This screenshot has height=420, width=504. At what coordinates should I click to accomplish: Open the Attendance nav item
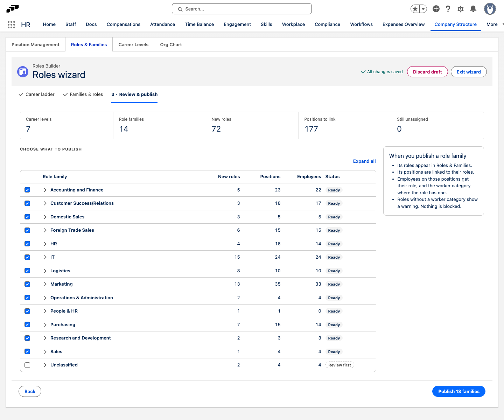coord(162,24)
